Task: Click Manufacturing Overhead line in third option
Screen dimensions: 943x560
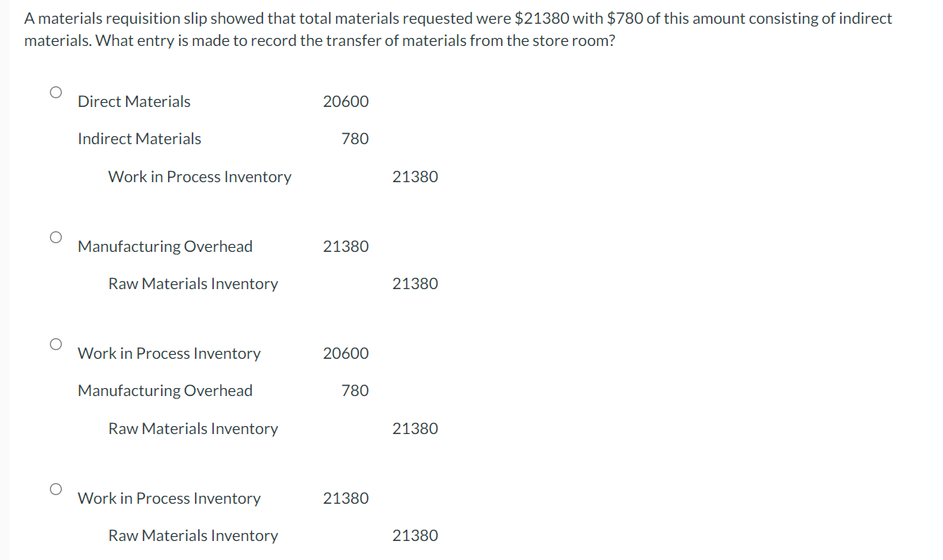Action: point(165,390)
